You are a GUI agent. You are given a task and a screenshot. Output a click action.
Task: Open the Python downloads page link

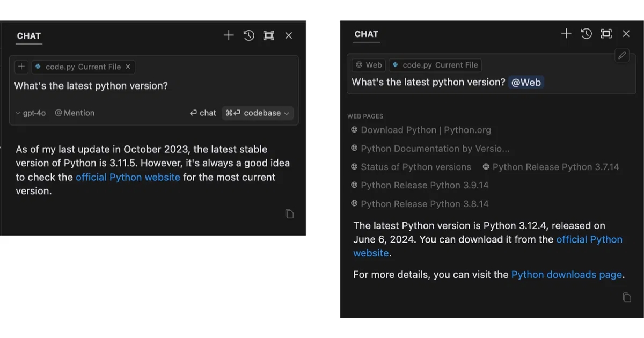tap(566, 275)
